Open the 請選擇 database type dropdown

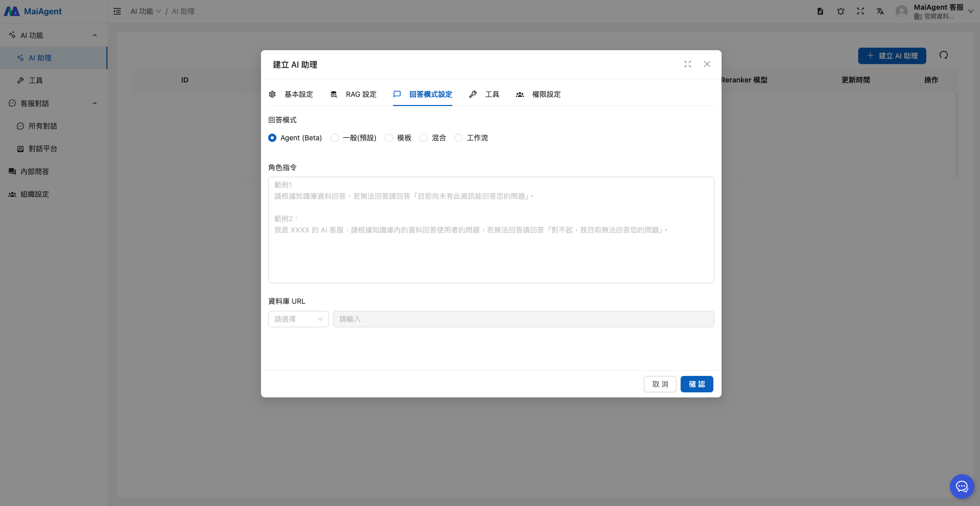click(x=298, y=319)
